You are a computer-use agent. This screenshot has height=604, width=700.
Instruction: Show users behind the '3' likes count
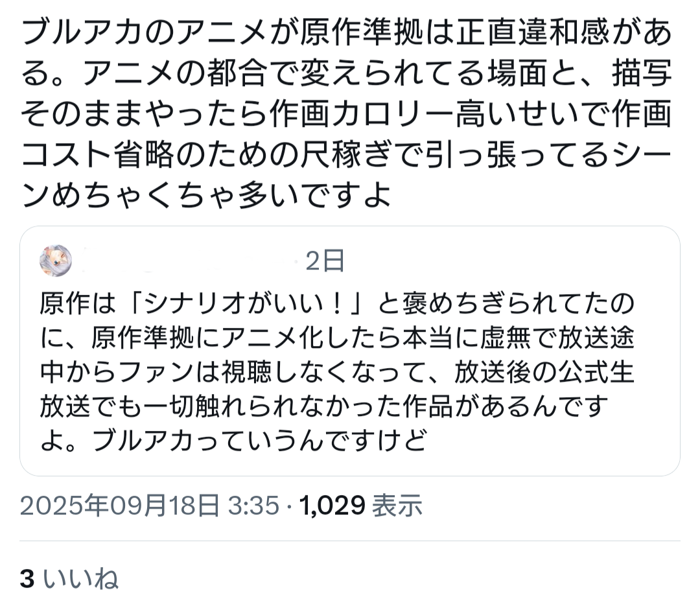coord(27,579)
